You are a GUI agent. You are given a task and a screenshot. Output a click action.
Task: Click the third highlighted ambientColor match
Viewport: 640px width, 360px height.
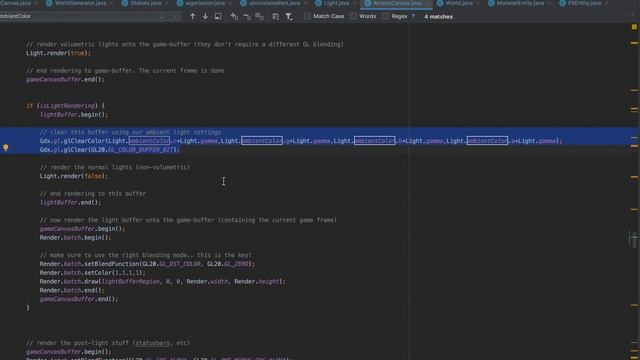coord(375,141)
